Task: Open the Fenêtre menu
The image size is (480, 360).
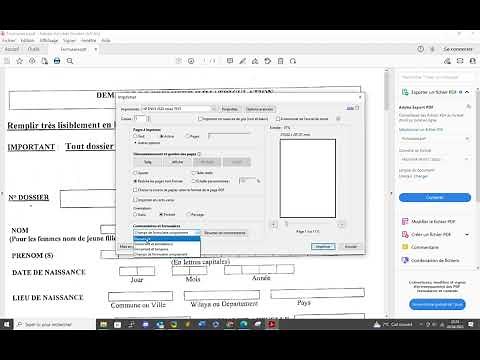Action: coord(89,40)
